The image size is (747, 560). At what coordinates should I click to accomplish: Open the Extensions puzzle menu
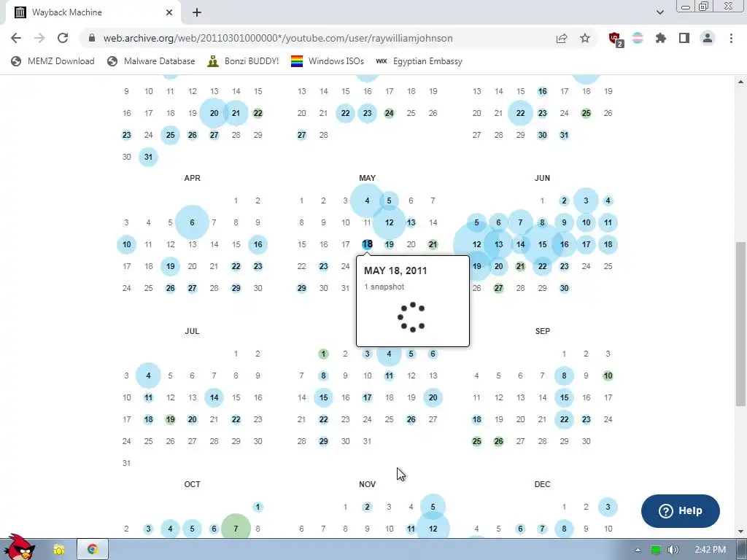(661, 38)
